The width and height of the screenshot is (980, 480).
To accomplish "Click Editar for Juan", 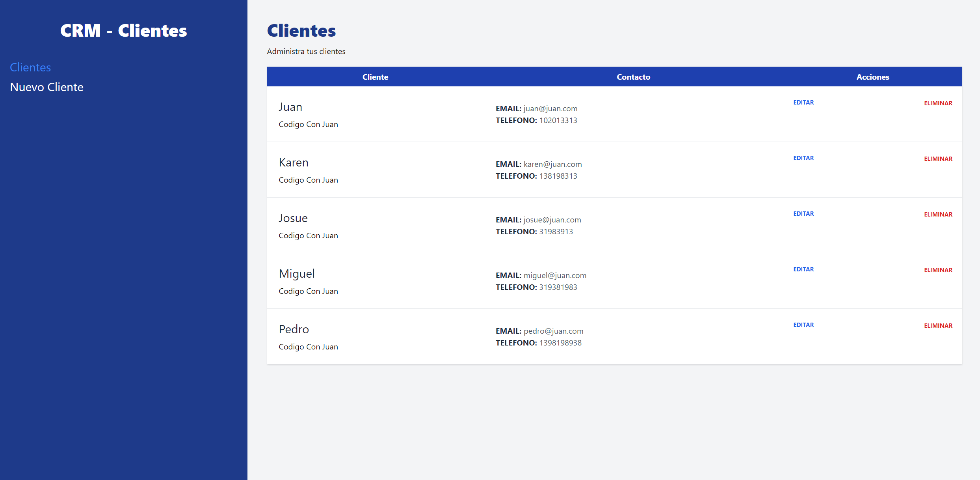I will 803,103.
